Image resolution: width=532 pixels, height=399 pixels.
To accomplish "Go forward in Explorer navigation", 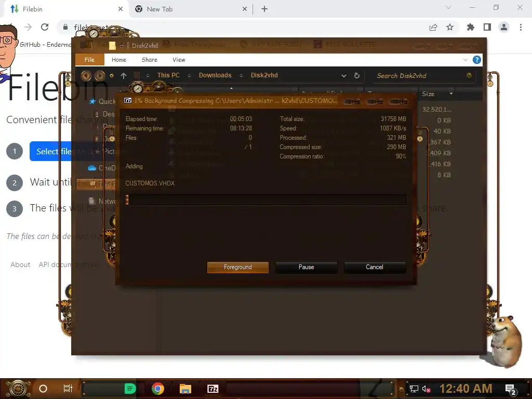I will point(99,75).
